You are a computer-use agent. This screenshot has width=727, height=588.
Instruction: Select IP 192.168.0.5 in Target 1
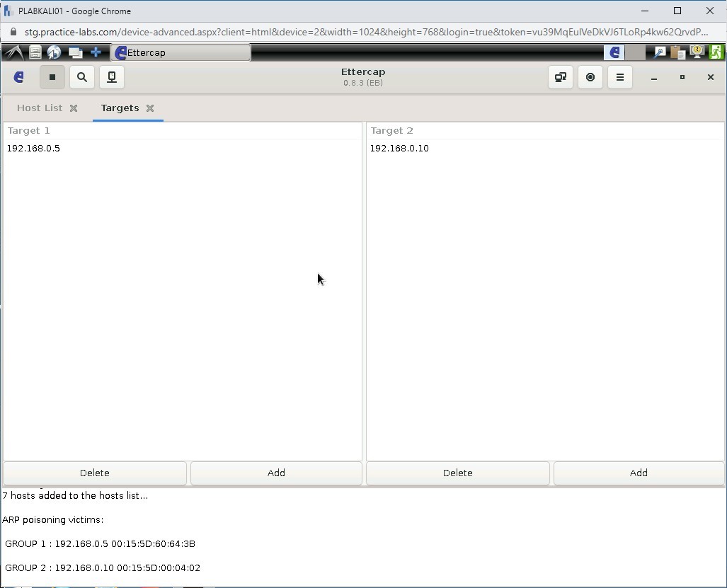coord(33,149)
